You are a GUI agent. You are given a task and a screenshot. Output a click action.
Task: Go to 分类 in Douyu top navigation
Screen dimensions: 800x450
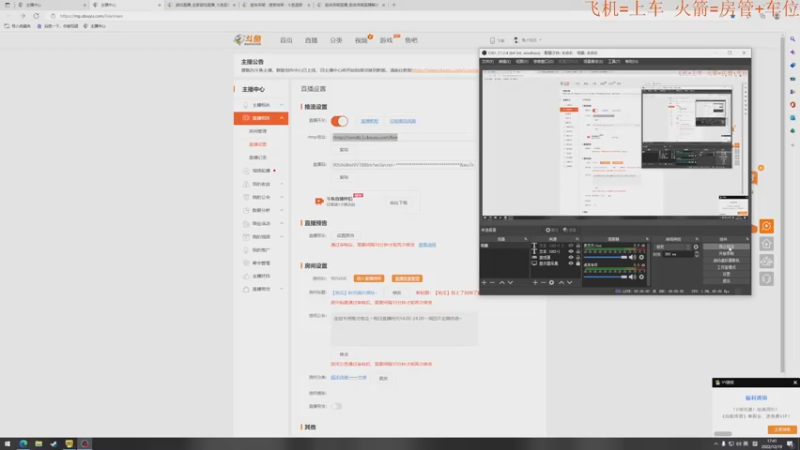[x=336, y=40]
